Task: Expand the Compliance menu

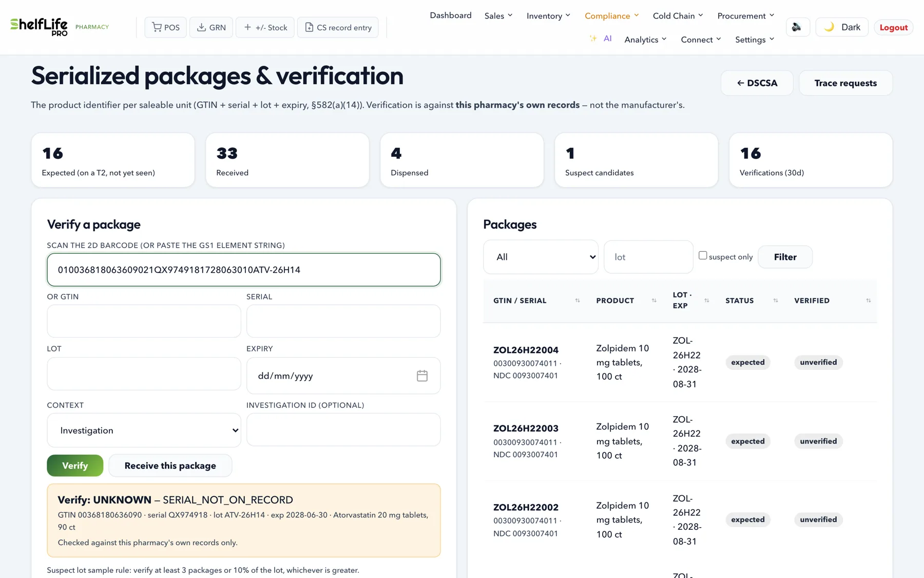Action: (612, 16)
